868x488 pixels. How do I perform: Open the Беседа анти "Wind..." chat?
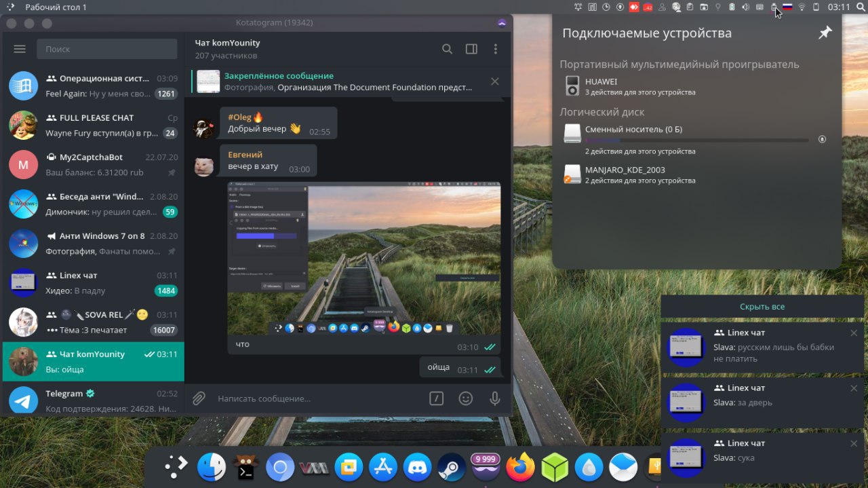[x=94, y=204]
